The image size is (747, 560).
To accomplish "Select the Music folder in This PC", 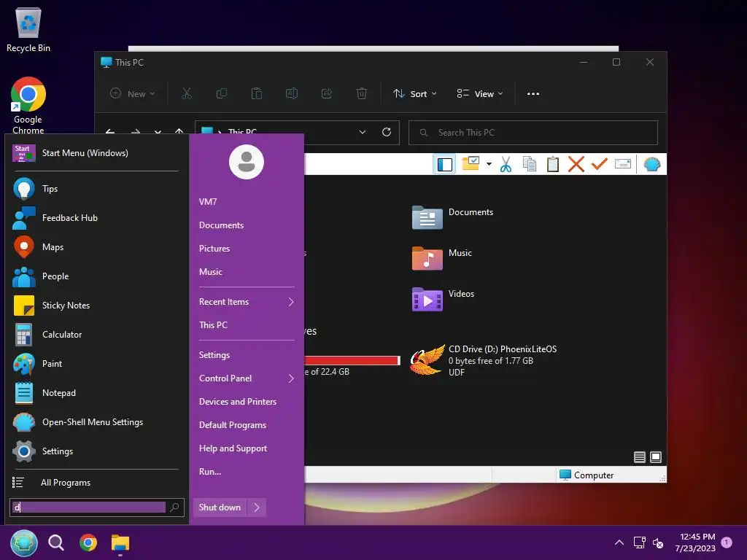I will pos(442,258).
